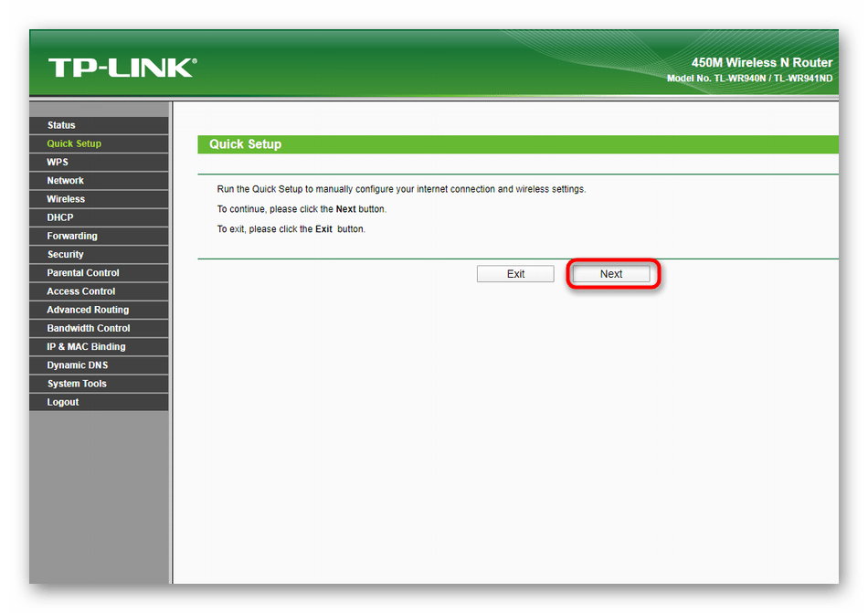Viewport: 868px width, 613px height.
Task: Log out via Logout menu item
Action: click(x=99, y=402)
